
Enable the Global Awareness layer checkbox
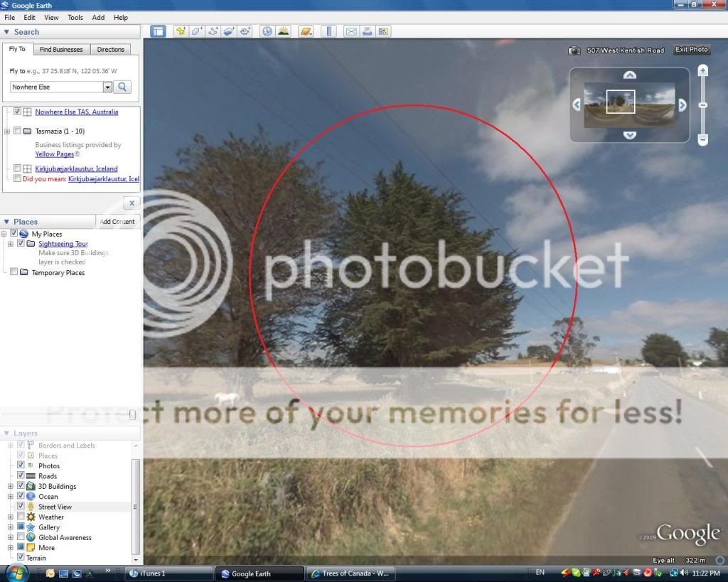click(x=21, y=537)
